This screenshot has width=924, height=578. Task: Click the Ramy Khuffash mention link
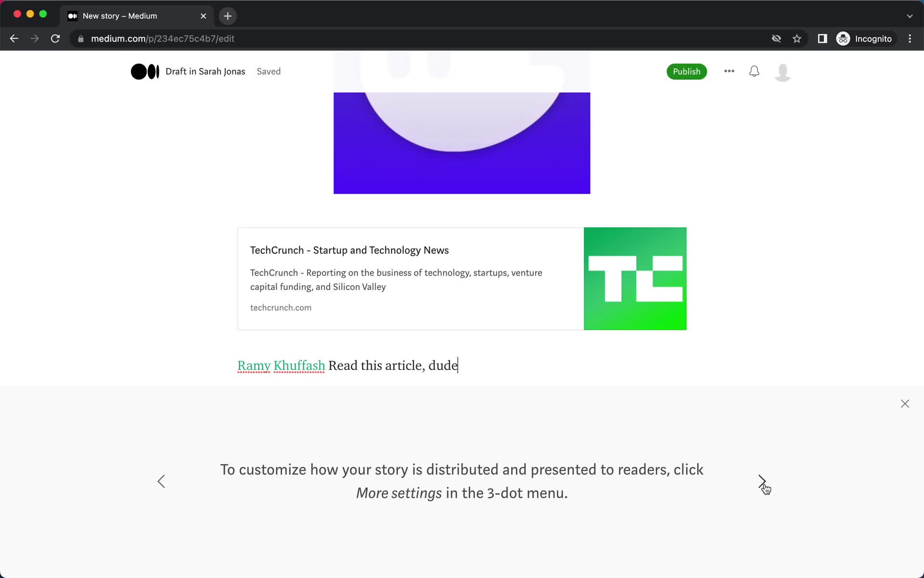281,365
